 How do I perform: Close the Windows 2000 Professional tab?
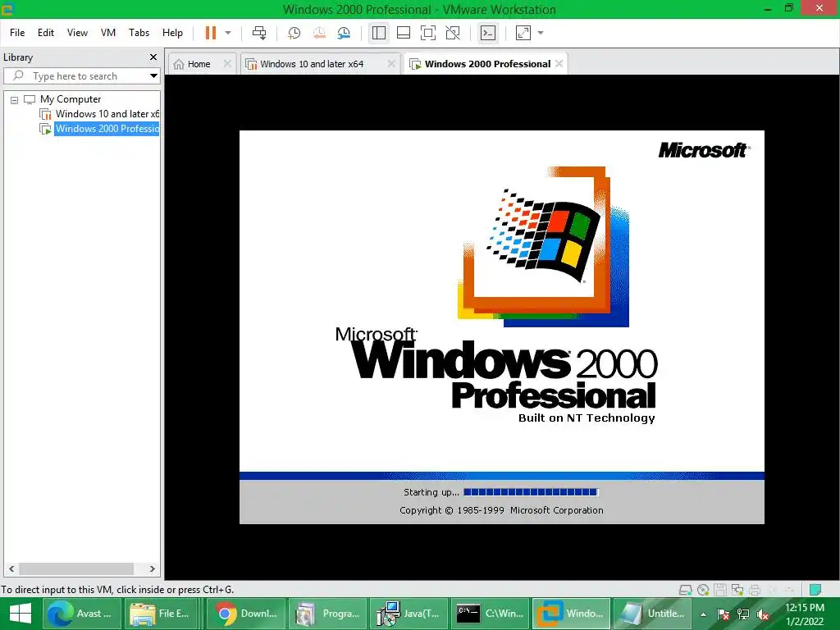tap(559, 64)
